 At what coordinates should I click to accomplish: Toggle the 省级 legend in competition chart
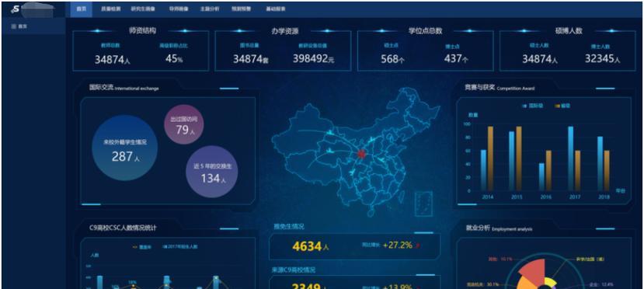click(562, 106)
